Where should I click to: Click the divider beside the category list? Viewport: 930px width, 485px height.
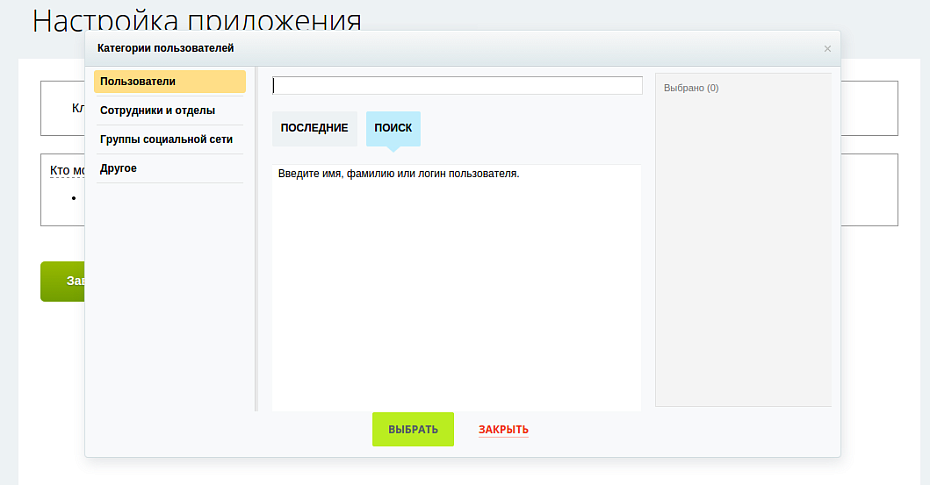tap(256, 238)
